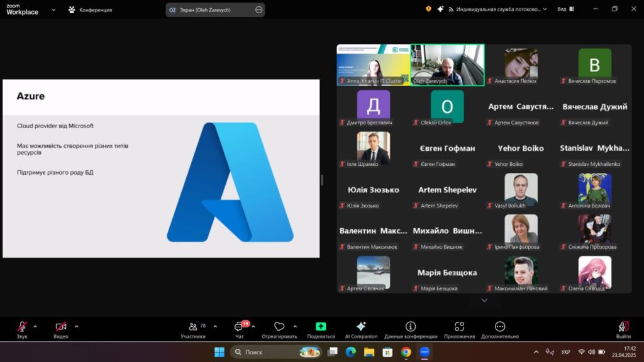644x362 pixels.
Task: Open clock showing 17:42 23.04.2025
Action: point(623,352)
